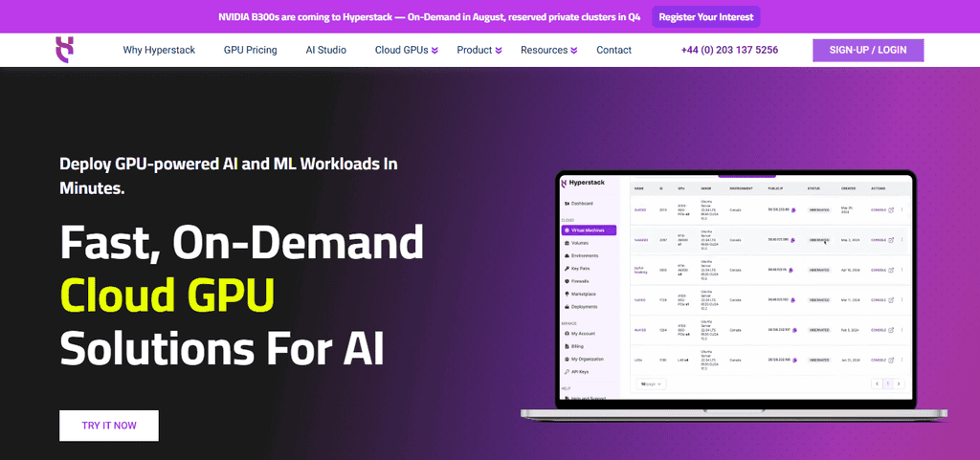Open the three-dot menu for the Feb 5, 2024 VM

pyautogui.click(x=902, y=330)
